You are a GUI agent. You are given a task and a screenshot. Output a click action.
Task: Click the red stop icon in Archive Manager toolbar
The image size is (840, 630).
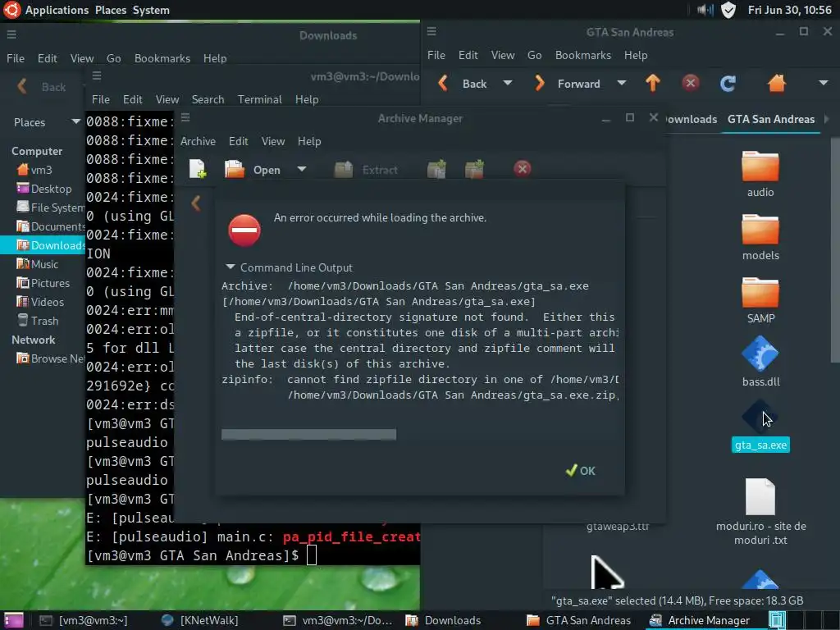523,169
